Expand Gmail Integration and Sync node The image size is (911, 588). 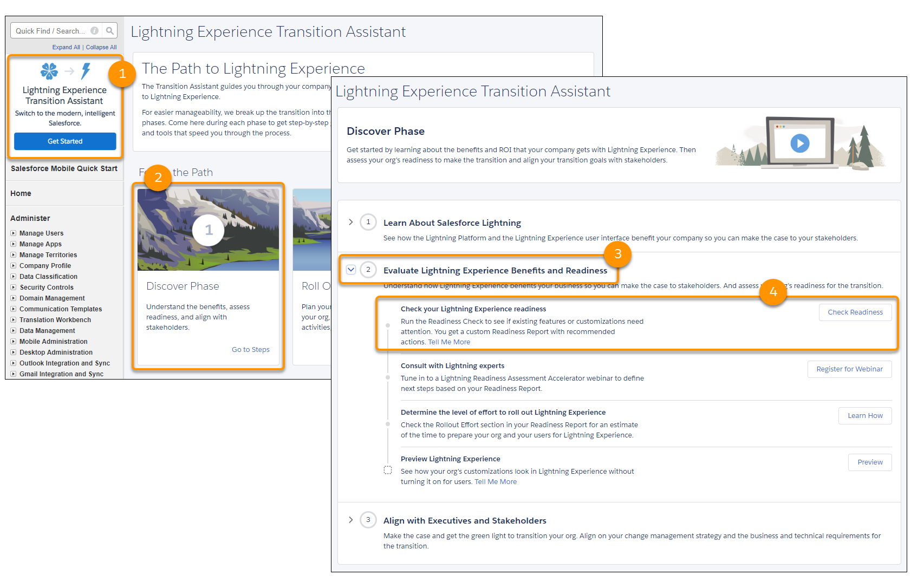click(14, 374)
